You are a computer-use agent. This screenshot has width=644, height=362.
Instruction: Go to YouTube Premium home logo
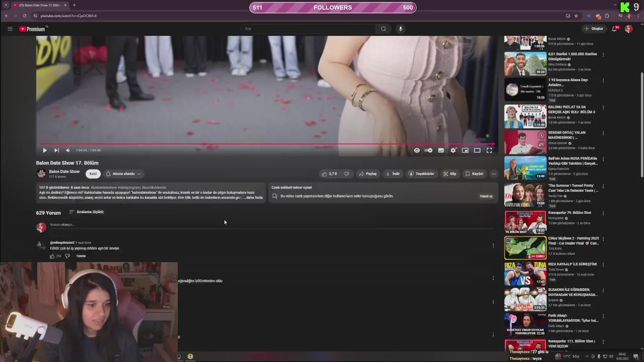tap(32, 29)
